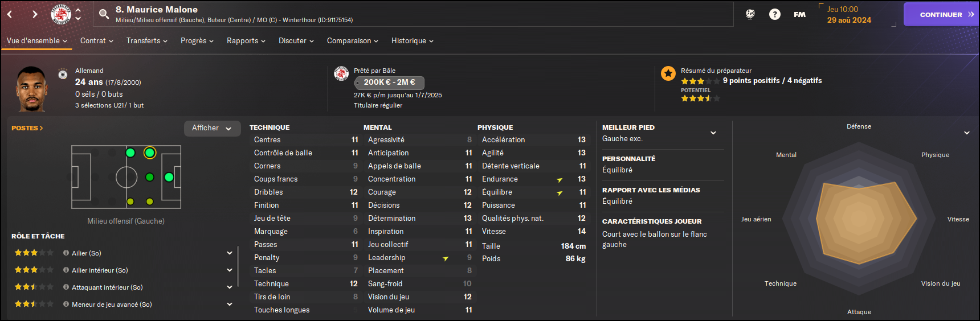This screenshot has width=980, height=321.
Task: Click the Winterthour club badge icon
Action: (61, 14)
